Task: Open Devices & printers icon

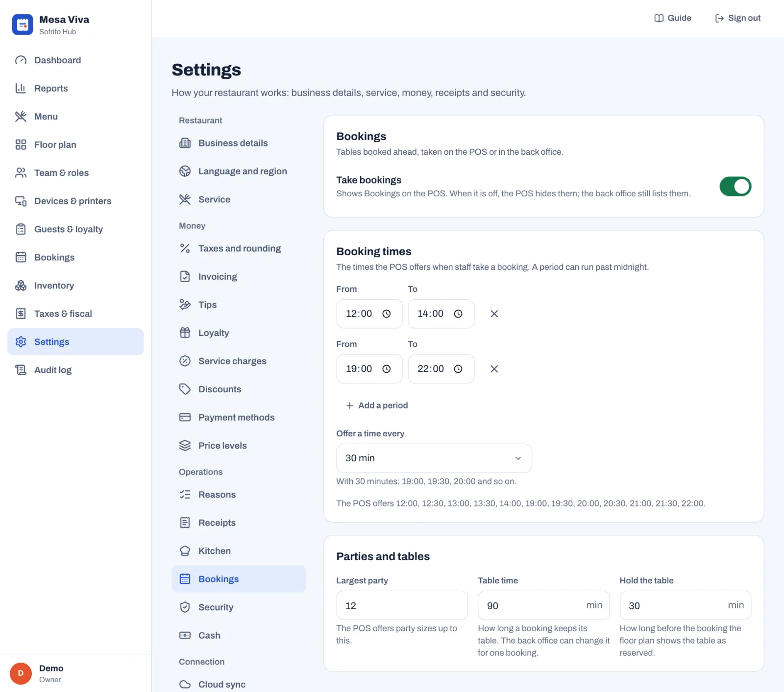Action: click(x=21, y=201)
